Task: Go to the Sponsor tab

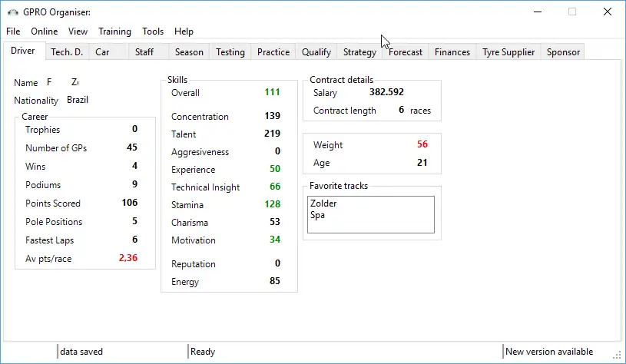Action: tap(563, 52)
